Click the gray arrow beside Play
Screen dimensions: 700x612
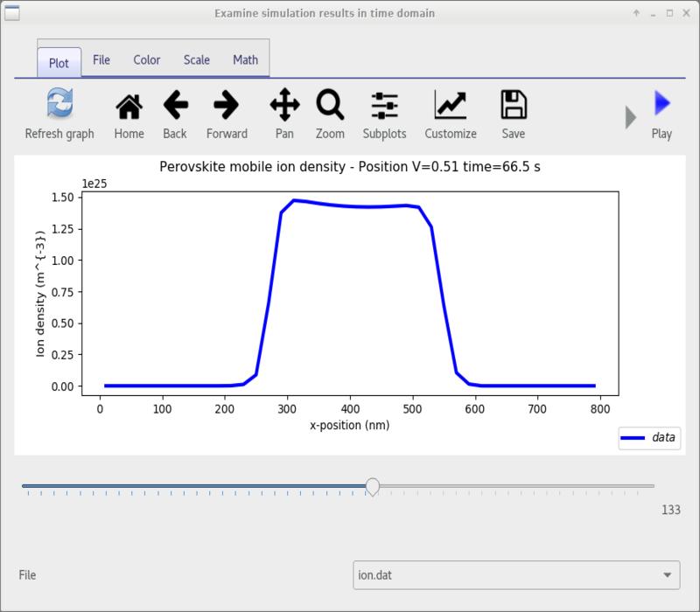coord(630,117)
